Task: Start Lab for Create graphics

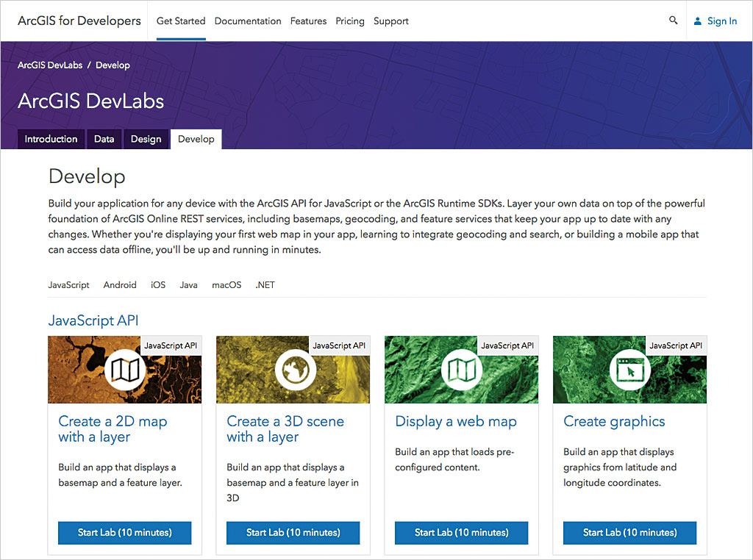Action: click(x=630, y=533)
